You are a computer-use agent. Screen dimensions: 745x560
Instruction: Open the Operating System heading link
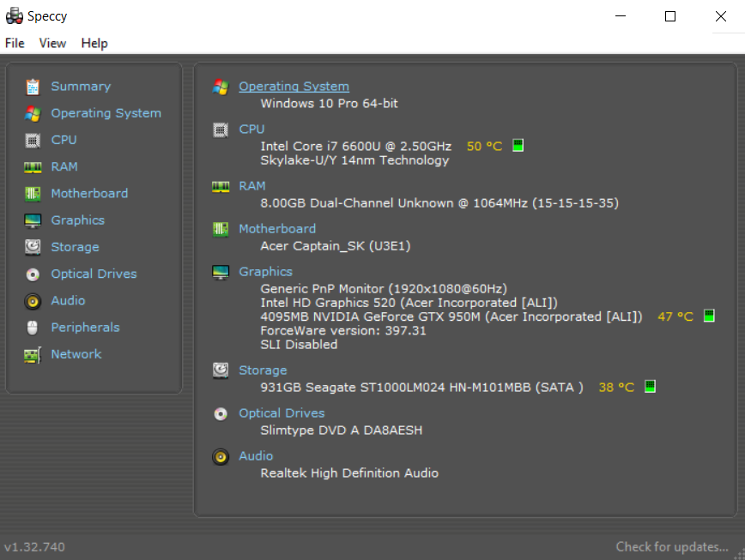[294, 86]
